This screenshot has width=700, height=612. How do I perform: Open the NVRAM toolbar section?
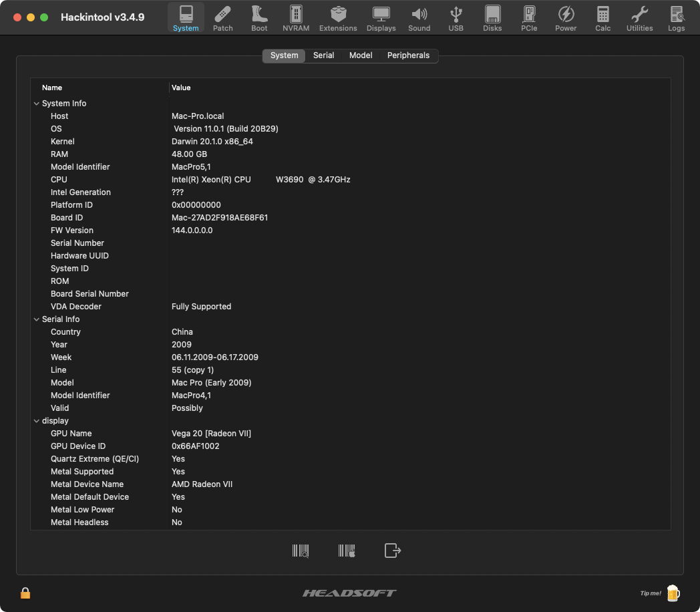coord(295,18)
